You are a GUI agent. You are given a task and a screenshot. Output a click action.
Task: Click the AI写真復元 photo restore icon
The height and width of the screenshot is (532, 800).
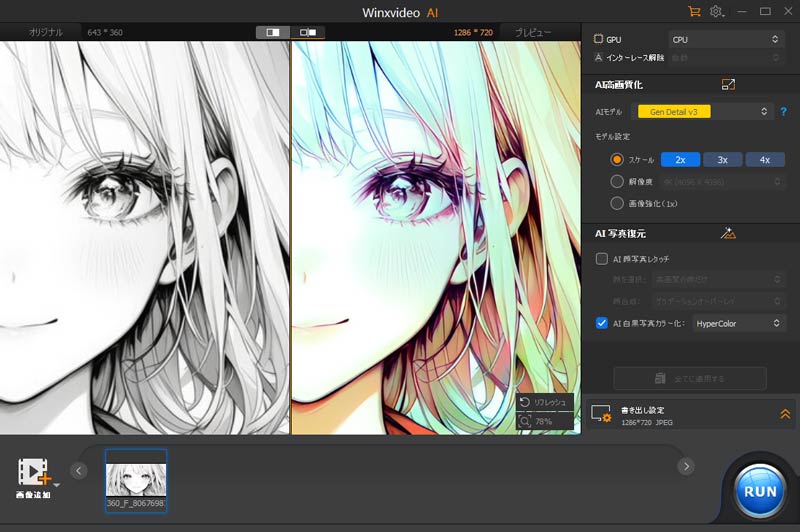pyautogui.click(x=728, y=233)
